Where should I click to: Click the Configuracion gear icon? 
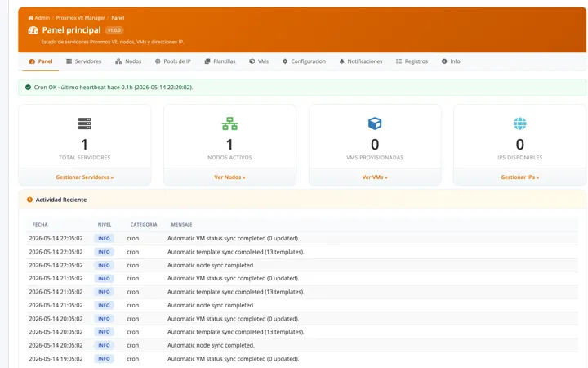coord(285,61)
